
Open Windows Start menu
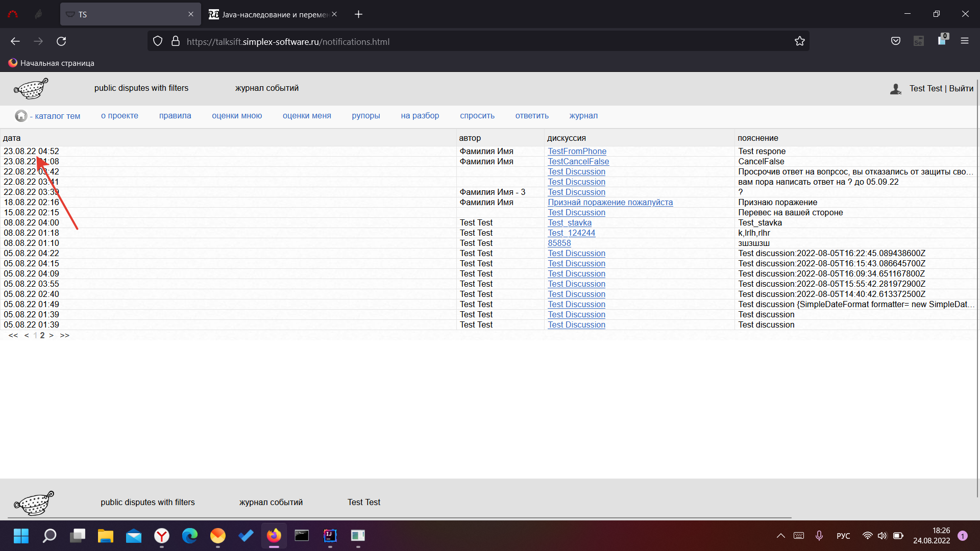coord(21,536)
